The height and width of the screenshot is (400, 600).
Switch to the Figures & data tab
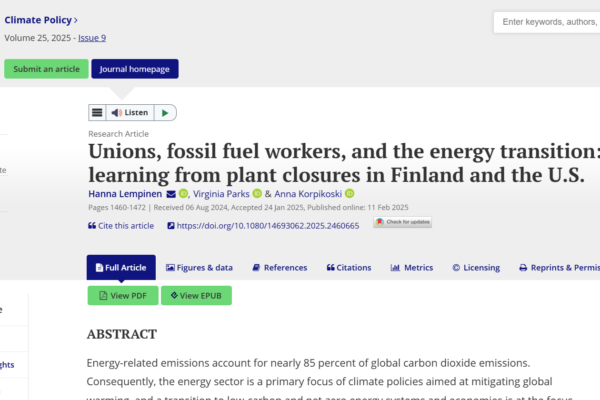point(199,268)
